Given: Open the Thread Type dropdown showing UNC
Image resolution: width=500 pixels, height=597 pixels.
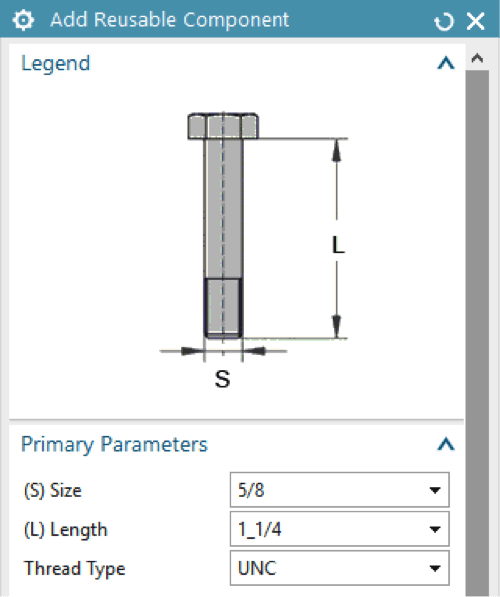Looking at the screenshot, I should coord(340,568).
